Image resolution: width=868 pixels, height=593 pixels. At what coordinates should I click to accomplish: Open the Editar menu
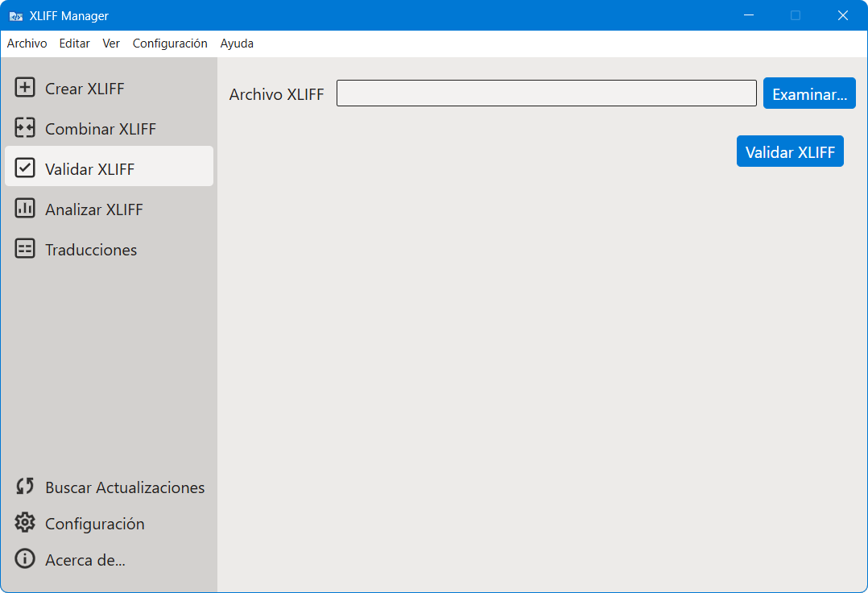point(75,44)
